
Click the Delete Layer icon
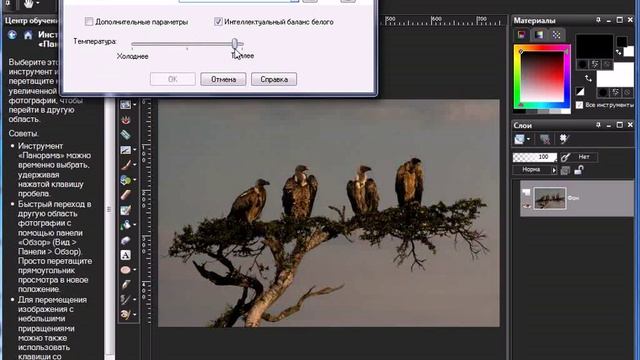pyautogui.click(x=544, y=139)
